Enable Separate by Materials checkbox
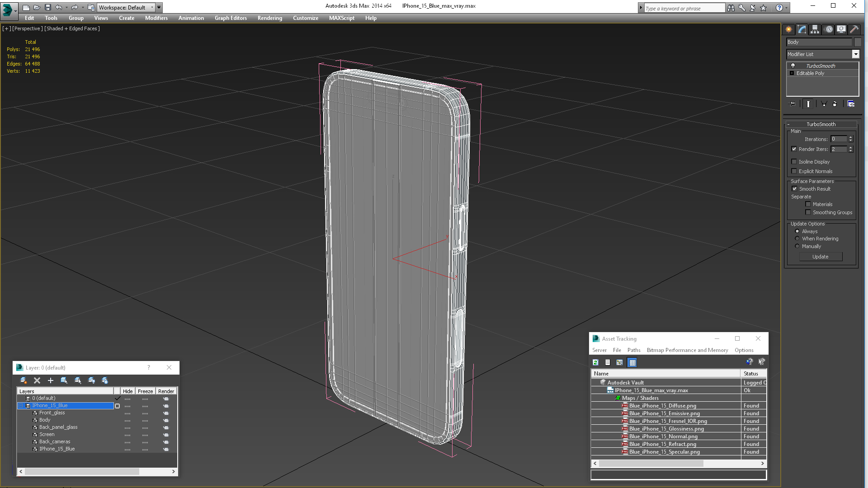The height and width of the screenshot is (488, 868). (x=808, y=204)
